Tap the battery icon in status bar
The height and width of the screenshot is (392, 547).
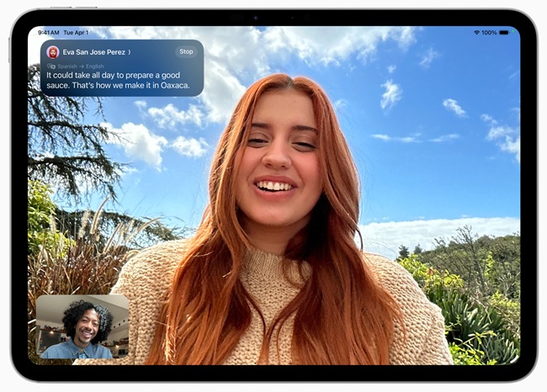[503, 32]
